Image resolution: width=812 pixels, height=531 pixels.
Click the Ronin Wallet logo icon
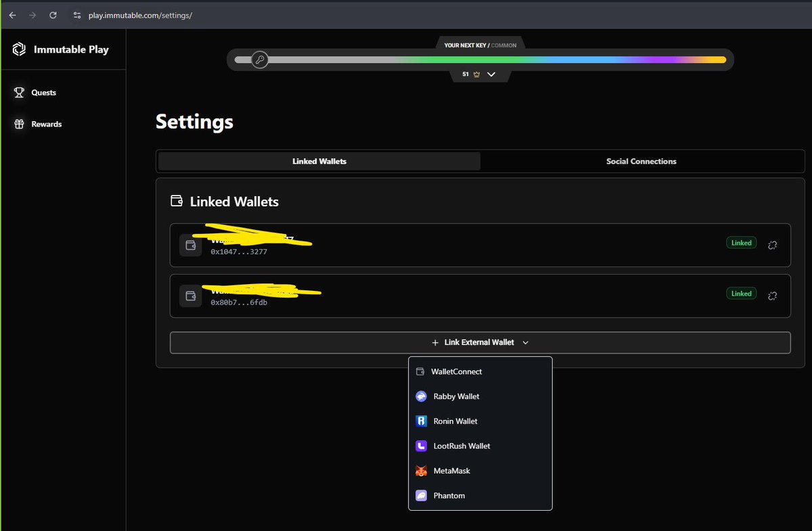click(x=421, y=421)
